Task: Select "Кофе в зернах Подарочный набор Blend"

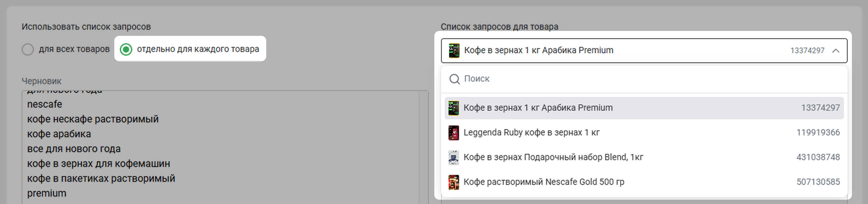Action: (553, 157)
